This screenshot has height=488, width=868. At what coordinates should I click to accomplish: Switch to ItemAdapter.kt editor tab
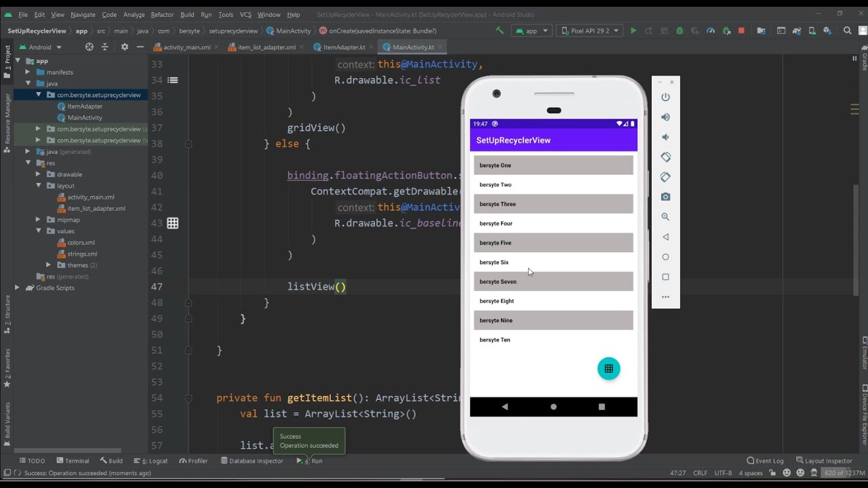tap(344, 47)
